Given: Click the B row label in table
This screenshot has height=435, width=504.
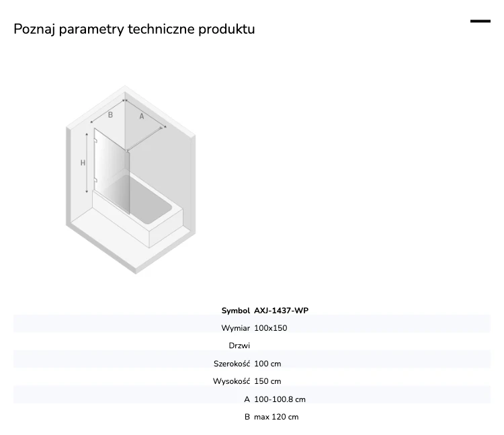Looking at the screenshot, I should tap(247, 417).
